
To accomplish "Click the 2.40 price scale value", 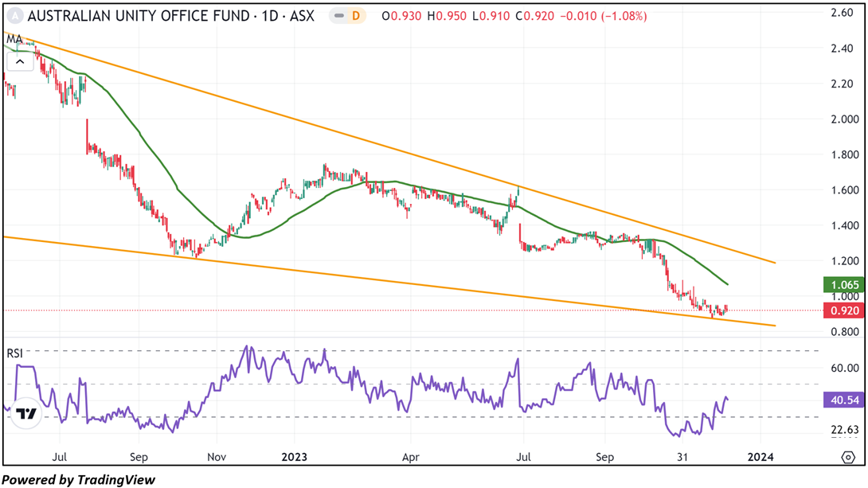I will pos(842,48).
